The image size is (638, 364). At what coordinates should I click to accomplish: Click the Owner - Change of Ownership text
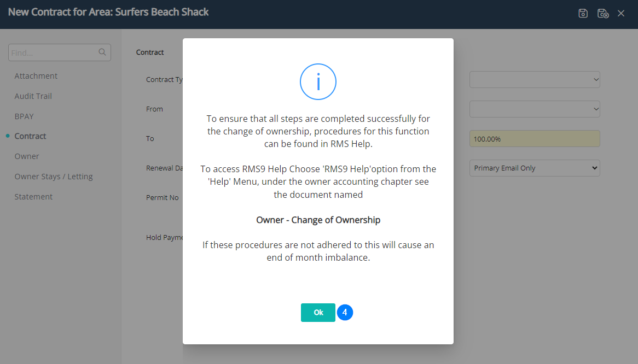coord(318,220)
